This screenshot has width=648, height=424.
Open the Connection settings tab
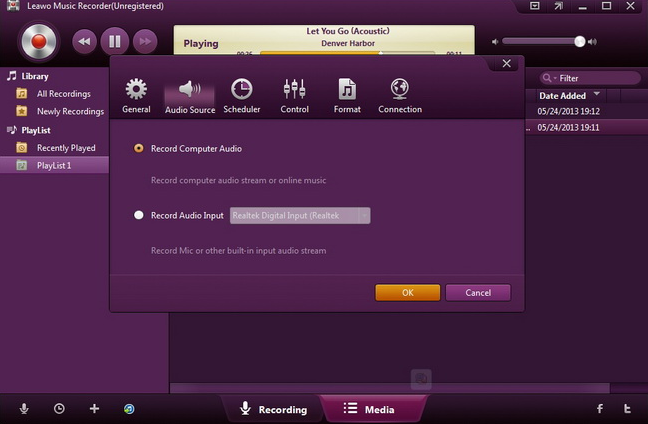tap(400, 96)
